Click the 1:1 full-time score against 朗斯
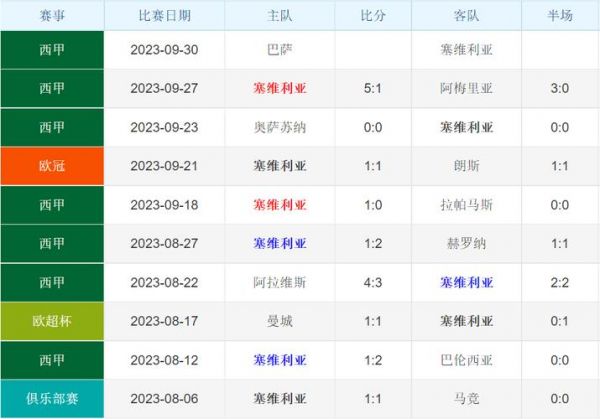Image resolution: width=600 pixels, height=419 pixels. tap(373, 166)
